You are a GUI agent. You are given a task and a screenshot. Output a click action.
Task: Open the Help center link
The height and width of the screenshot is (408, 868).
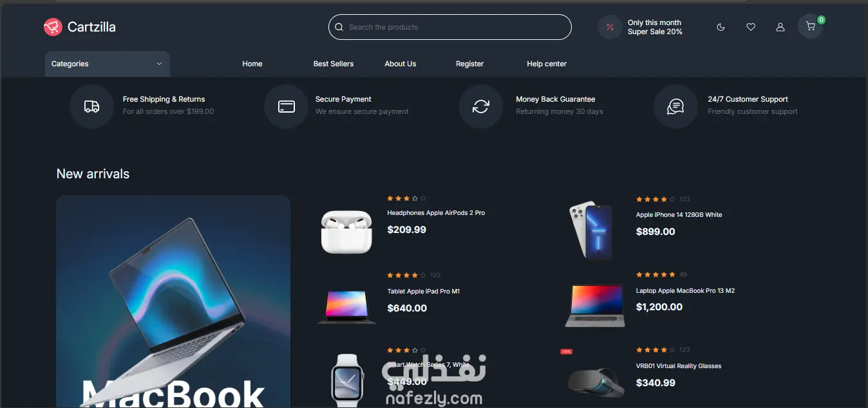547,64
